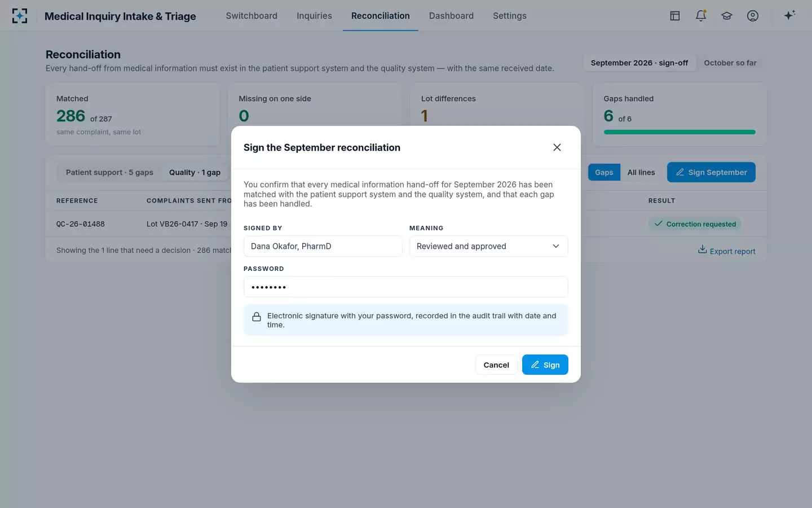Click the lock icon in signature notice
812x508 pixels.
pos(257,317)
